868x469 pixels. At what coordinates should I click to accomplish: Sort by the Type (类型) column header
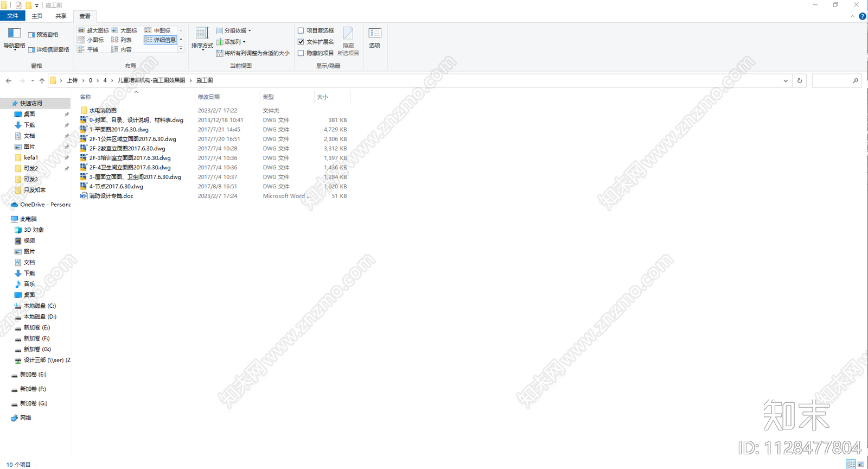pyautogui.click(x=287, y=97)
